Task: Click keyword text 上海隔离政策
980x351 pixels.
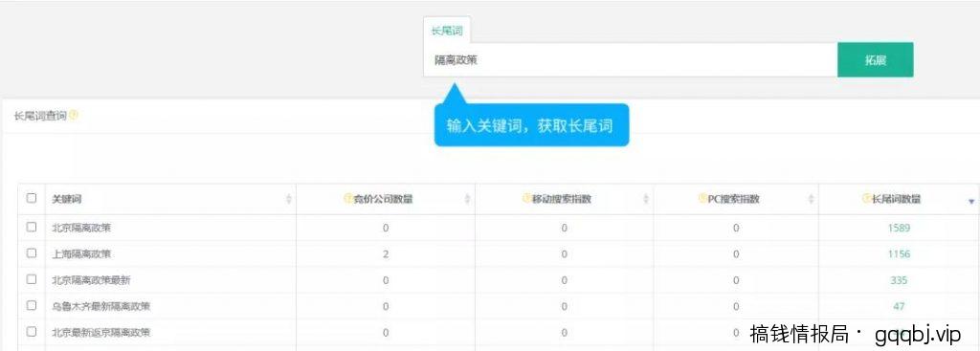Action: (x=81, y=254)
